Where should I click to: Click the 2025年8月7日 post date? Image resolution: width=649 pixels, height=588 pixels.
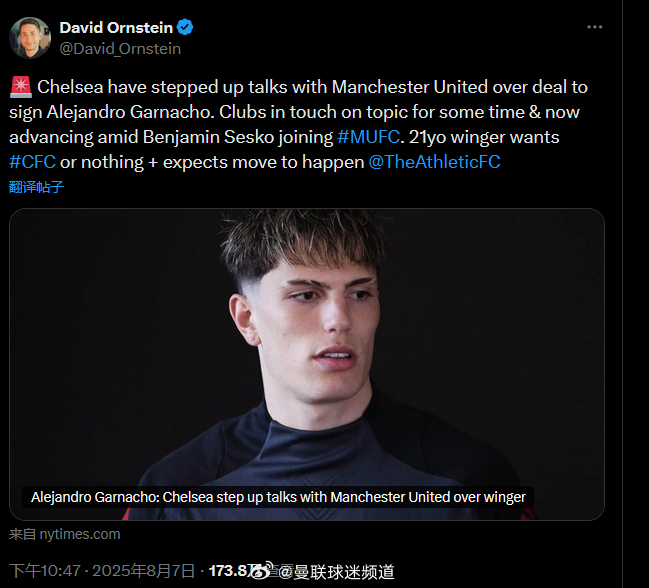pos(143,571)
